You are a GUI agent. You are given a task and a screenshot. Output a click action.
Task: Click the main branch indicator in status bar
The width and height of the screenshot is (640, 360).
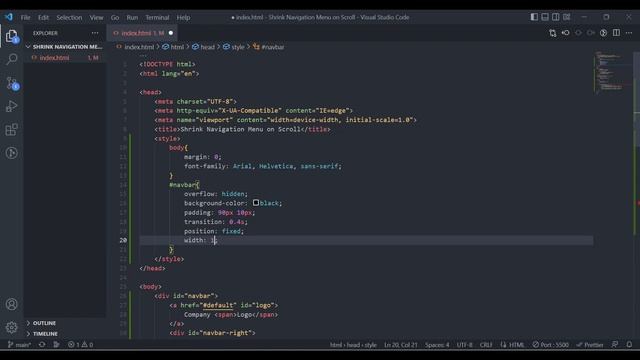pyautogui.click(x=19, y=344)
